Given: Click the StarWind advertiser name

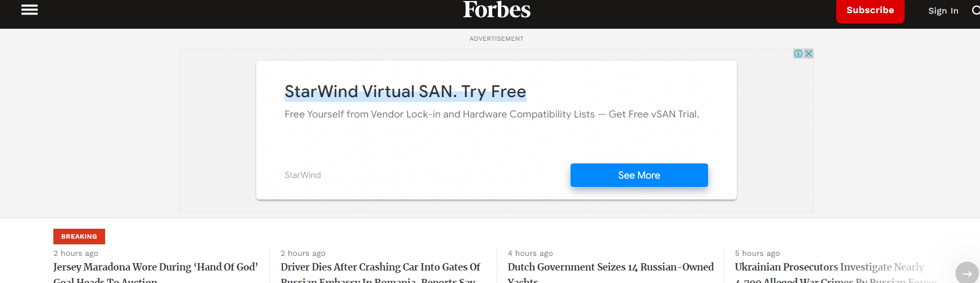Looking at the screenshot, I should point(302,175).
